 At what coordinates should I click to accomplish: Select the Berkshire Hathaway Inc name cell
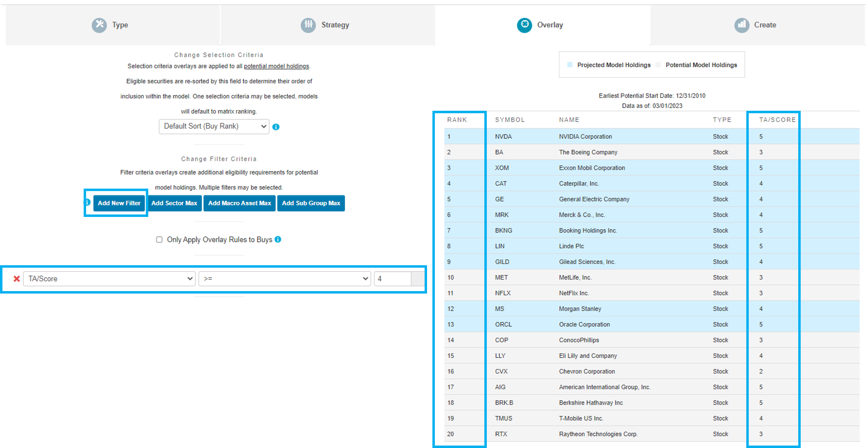pos(591,403)
